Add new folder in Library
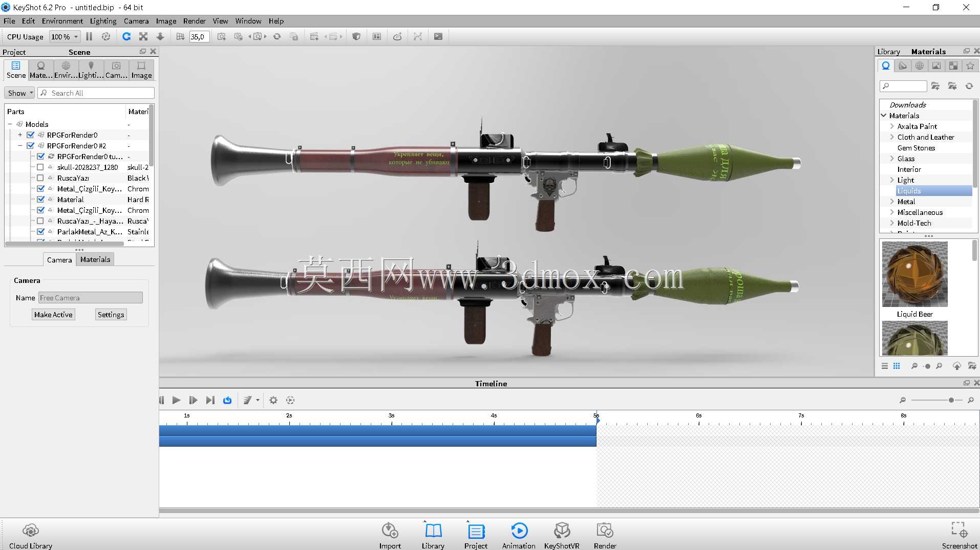This screenshot has height=550, width=980. (x=935, y=86)
